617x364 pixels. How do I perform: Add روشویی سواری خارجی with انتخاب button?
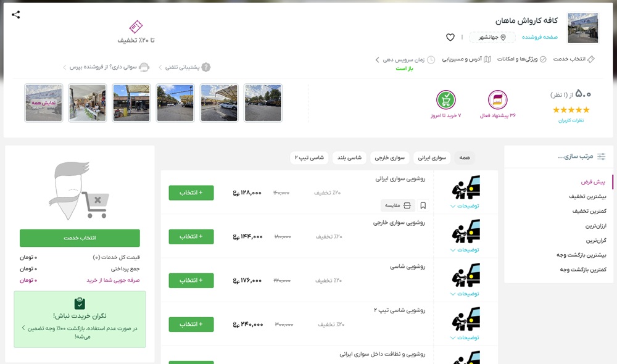pos(191,236)
